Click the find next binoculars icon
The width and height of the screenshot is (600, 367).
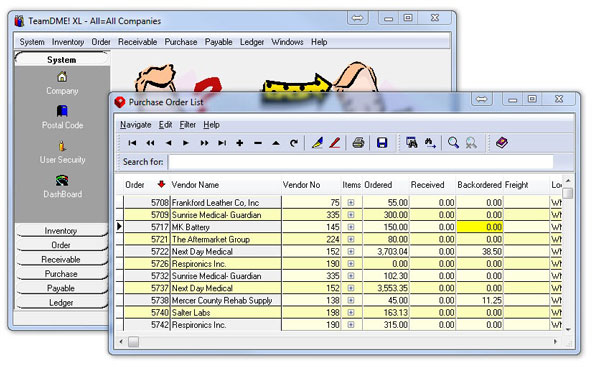430,143
